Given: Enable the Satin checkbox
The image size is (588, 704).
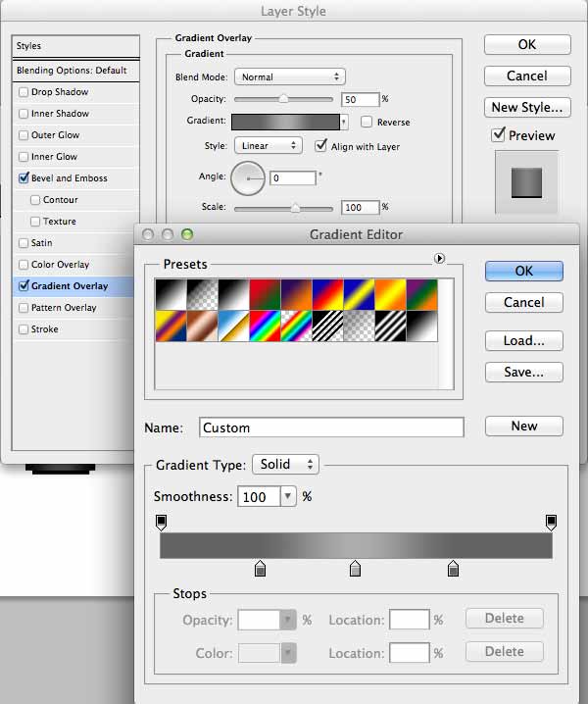Looking at the screenshot, I should (24, 243).
